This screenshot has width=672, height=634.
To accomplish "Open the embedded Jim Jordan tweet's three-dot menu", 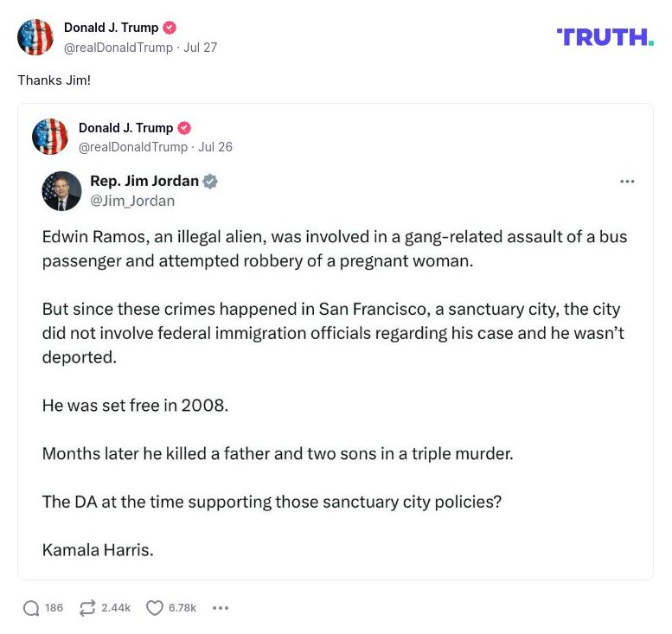I will 627,182.
